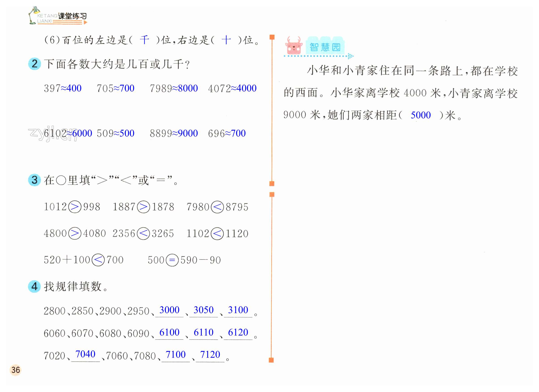The width and height of the screenshot is (539, 392).
Task: Click the page number 36 badge
Action: click(16, 370)
